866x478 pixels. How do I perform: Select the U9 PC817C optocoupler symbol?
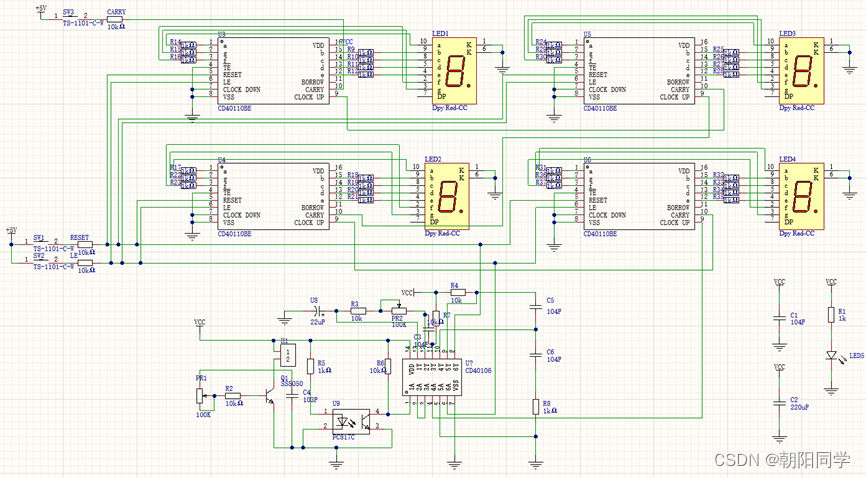click(351, 421)
